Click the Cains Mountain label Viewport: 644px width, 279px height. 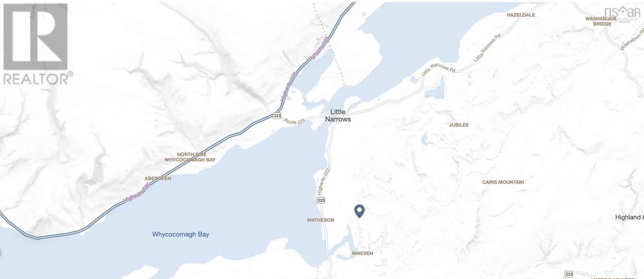click(x=503, y=182)
